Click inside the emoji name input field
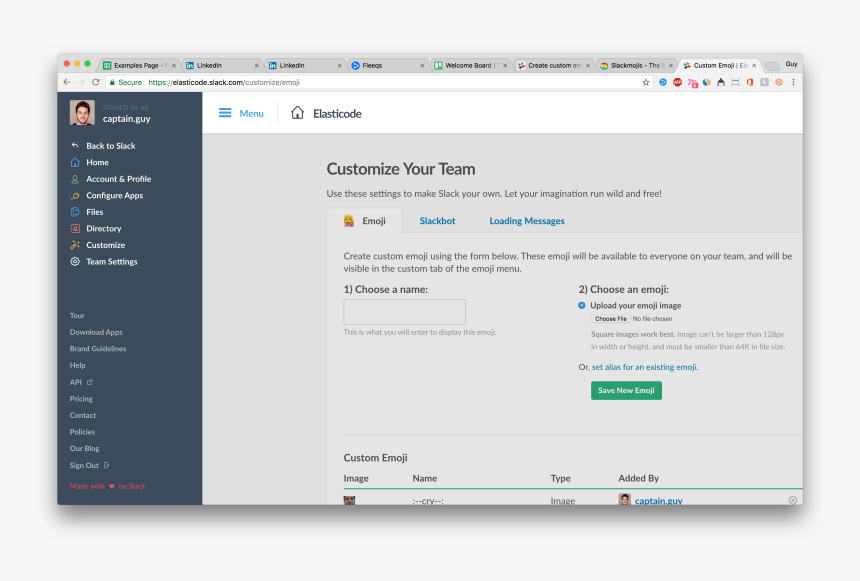860x581 pixels. pos(405,312)
